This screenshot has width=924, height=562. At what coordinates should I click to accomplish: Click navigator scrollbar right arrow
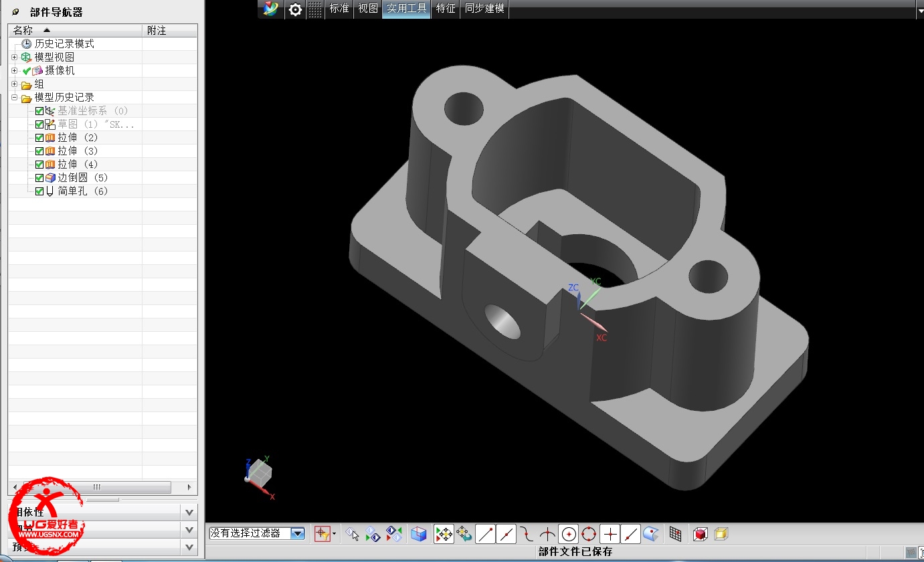[x=190, y=487]
